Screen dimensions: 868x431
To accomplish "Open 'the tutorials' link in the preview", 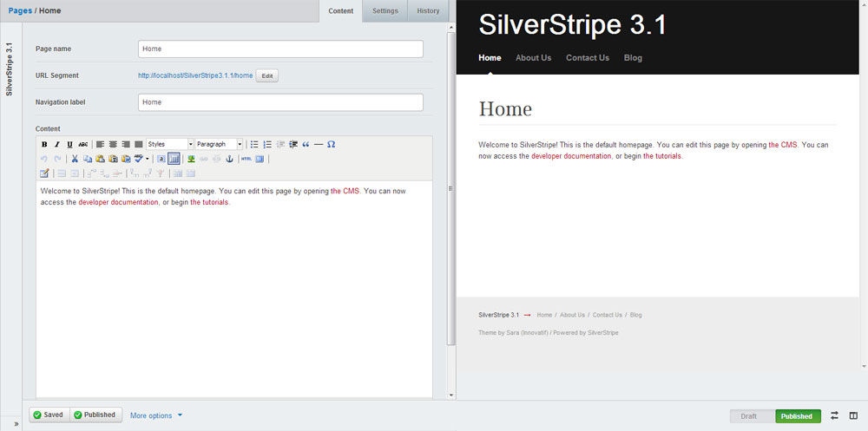I will pyautogui.click(x=662, y=156).
